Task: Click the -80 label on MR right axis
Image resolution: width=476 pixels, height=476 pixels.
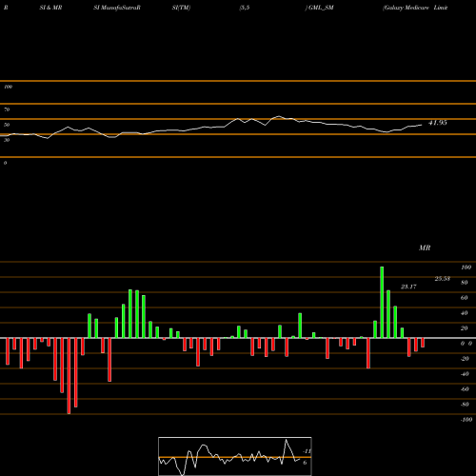Action: click(465, 405)
